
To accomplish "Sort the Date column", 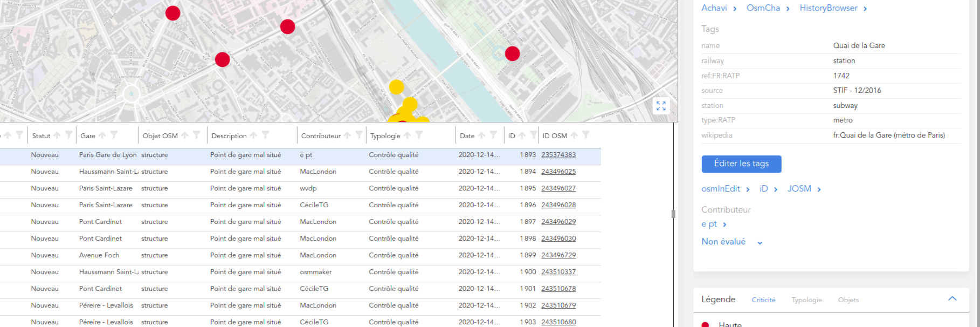I will [x=481, y=135].
